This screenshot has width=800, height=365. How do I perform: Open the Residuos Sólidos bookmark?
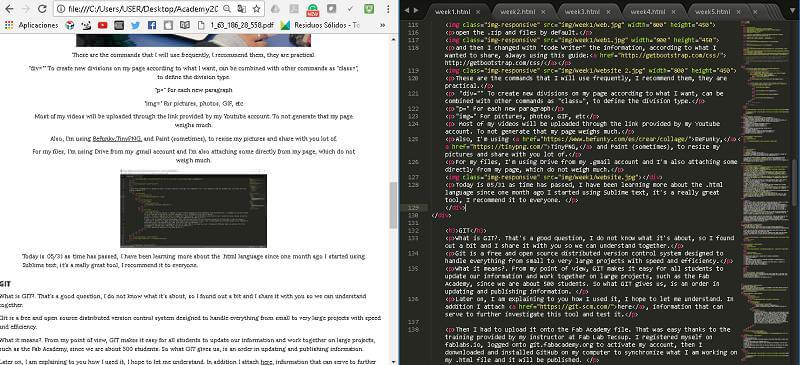[x=320, y=25]
